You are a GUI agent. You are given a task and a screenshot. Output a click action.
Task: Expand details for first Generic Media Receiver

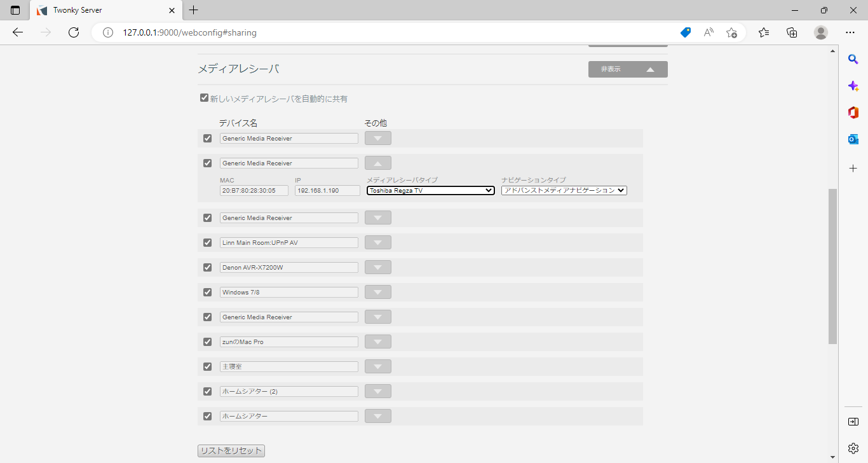point(378,138)
